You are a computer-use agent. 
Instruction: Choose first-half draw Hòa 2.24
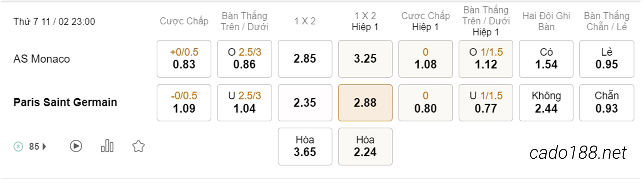point(365,147)
